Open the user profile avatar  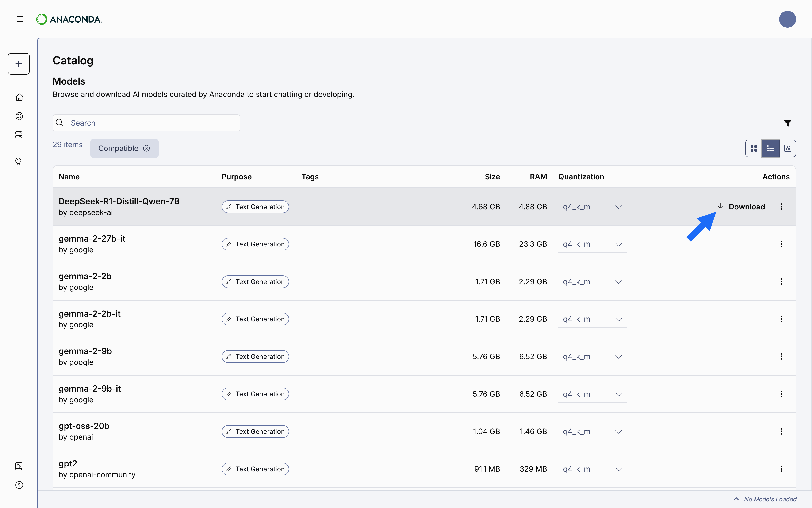click(x=788, y=19)
